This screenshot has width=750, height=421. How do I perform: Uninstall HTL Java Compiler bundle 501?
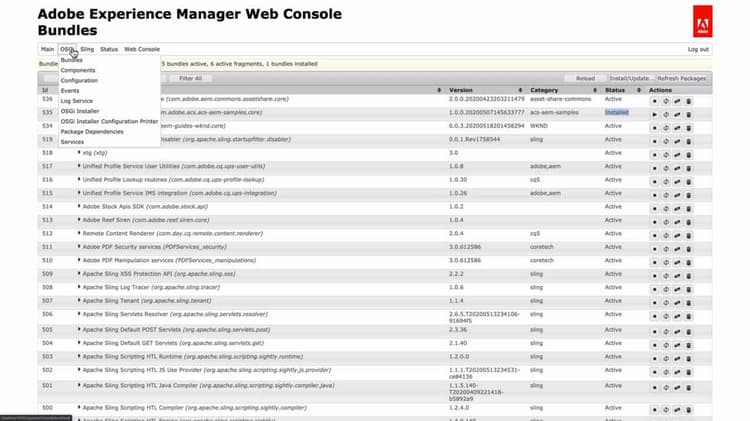(x=689, y=388)
